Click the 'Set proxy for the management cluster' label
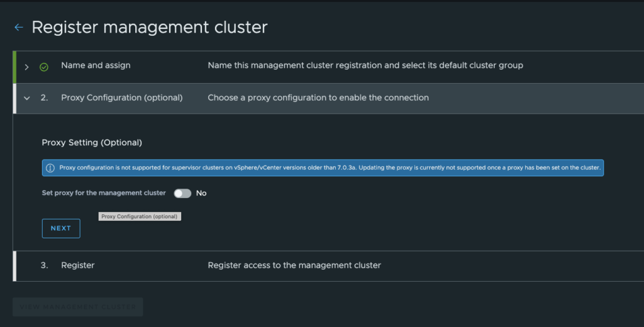 pyautogui.click(x=104, y=193)
